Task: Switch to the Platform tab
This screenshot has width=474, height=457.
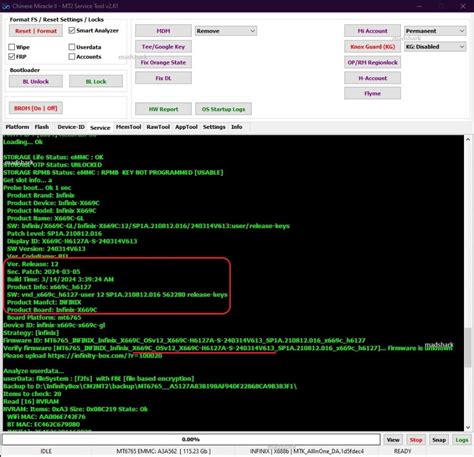Action: point(17,127)
